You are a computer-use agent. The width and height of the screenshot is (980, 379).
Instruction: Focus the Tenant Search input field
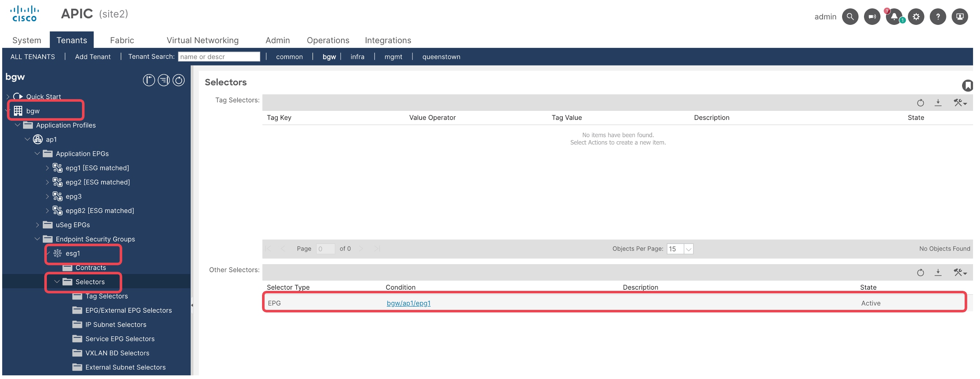click(219, 57)
